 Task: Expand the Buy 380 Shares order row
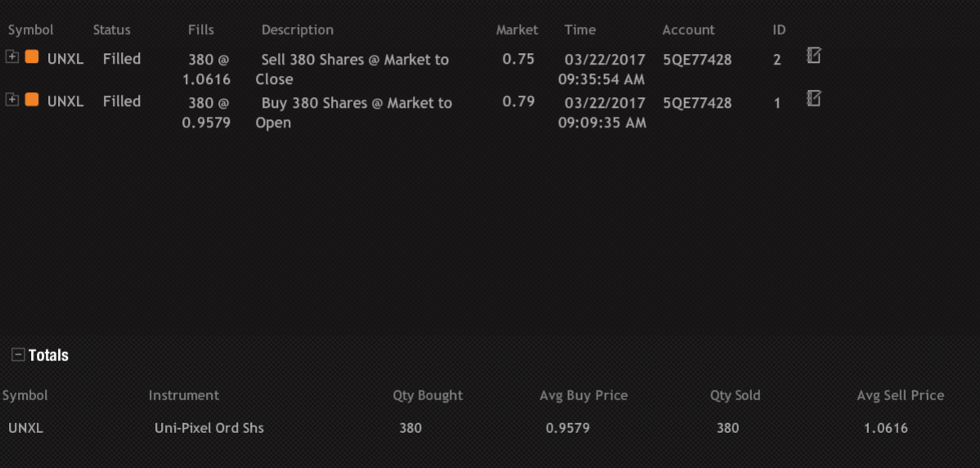pos(11,99)
